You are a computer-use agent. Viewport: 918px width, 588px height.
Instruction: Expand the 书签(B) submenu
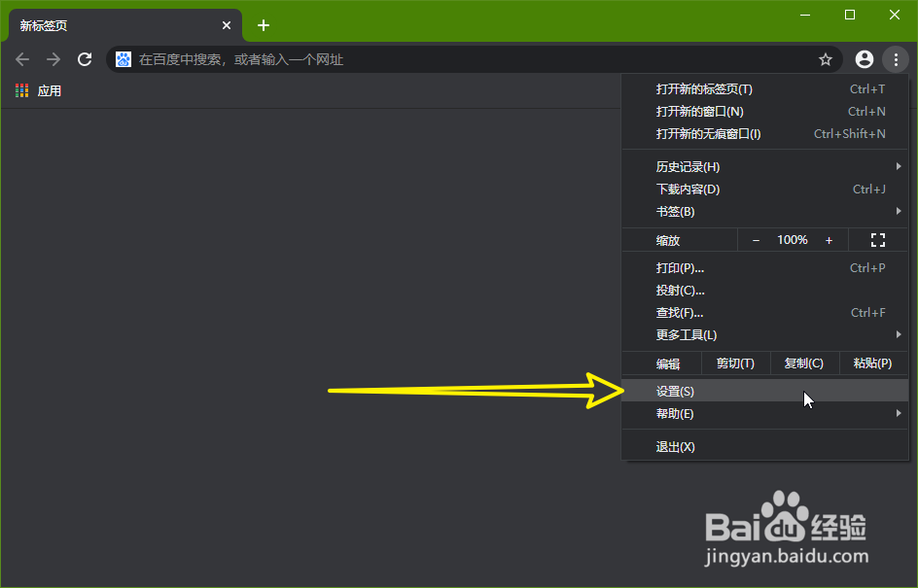(765, 212)
